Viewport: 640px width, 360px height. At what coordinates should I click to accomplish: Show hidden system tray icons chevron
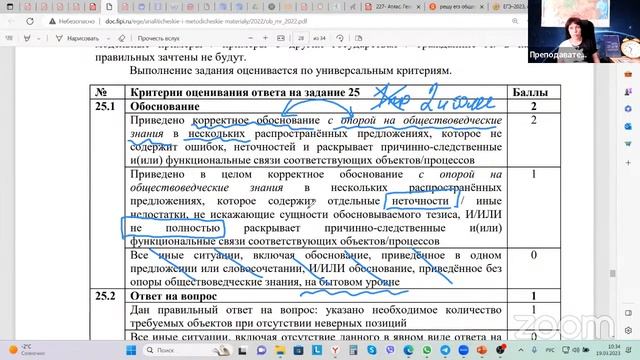(x=521, y=350)
